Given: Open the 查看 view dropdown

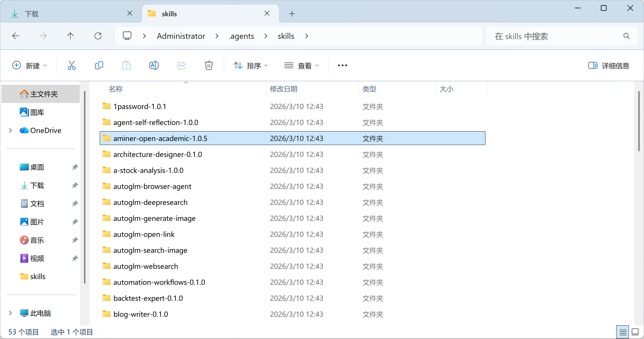Looking at the screenshot, I should click(x=301, y=66).
